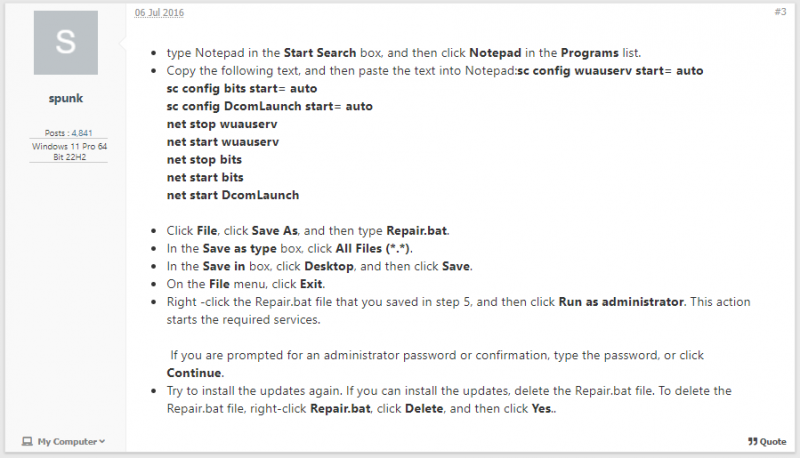The height and width of the screenshot is (458, 800).
Task: Click the bold Continue word
Action: coord(194,373)
